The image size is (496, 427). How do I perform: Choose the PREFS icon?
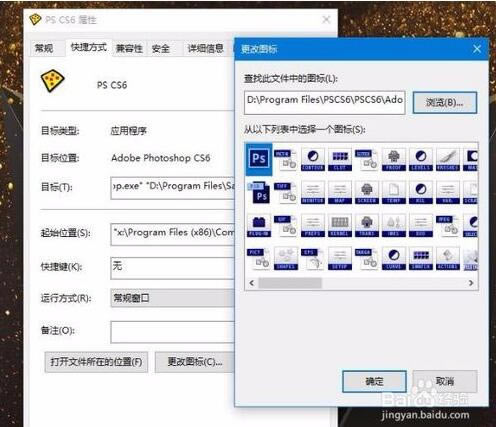click(x=313, y=226)
